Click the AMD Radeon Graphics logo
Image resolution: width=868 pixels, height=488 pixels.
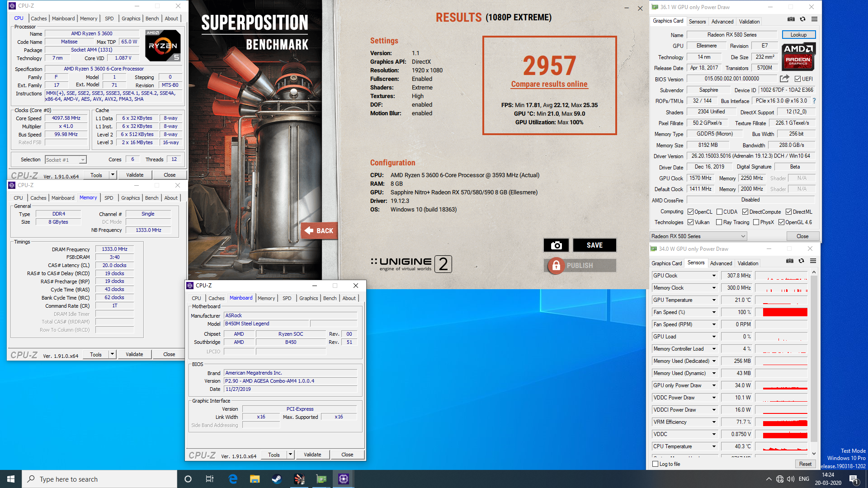[798, 56]
